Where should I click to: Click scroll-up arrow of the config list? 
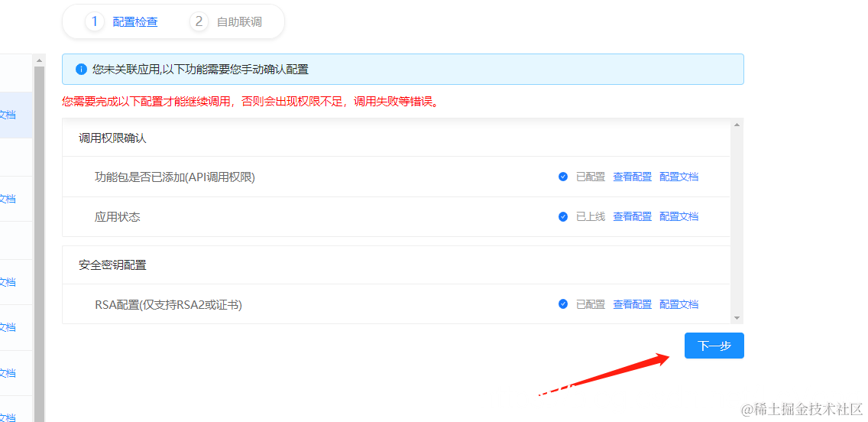(737, 125)
